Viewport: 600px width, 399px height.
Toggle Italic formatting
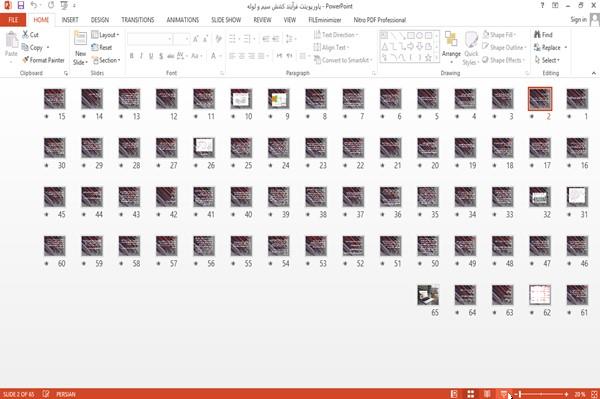(x=142, y=56)
